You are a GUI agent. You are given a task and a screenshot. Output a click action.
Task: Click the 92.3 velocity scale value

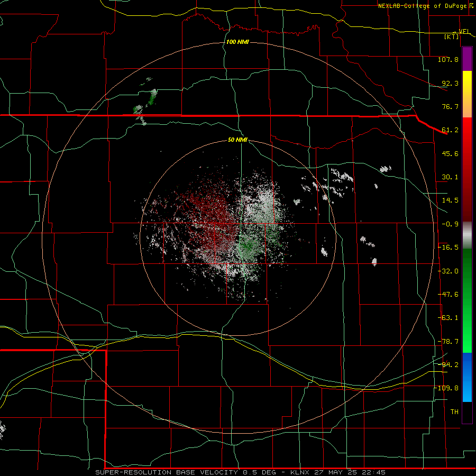[450, 83]
